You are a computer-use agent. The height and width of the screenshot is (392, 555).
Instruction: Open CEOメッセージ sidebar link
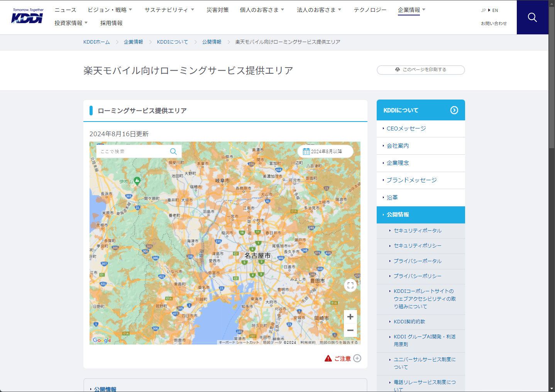[421, 129]
